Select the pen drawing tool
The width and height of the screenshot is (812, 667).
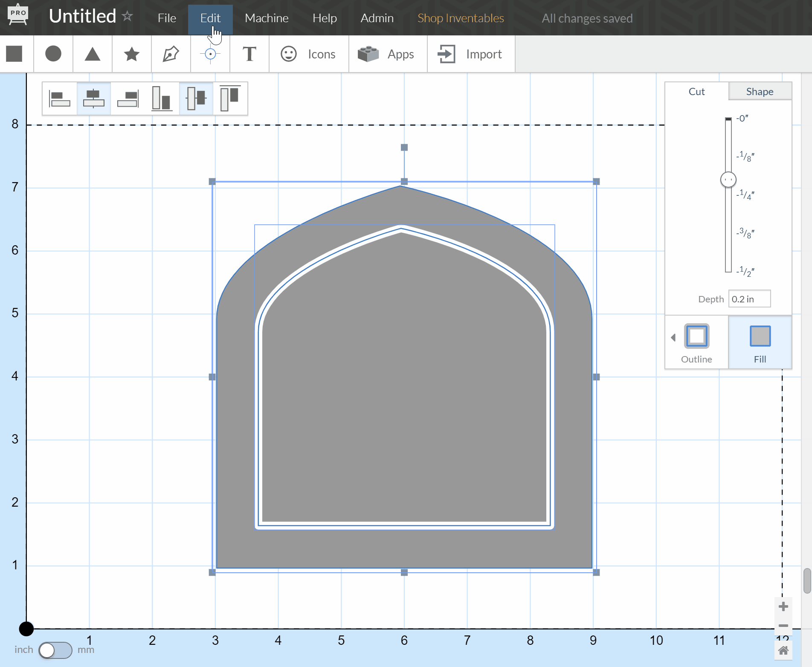pos(171,54)
